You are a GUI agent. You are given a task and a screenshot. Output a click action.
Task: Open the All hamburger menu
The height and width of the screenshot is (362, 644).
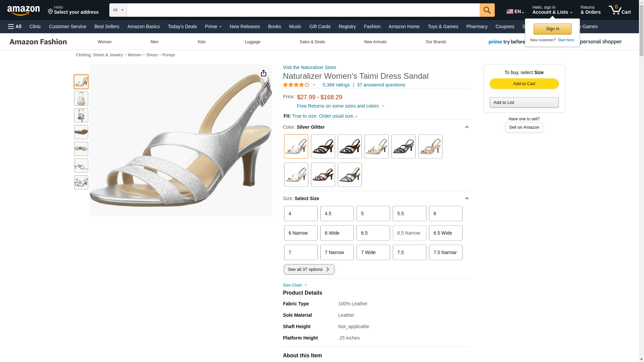[15, 26]
